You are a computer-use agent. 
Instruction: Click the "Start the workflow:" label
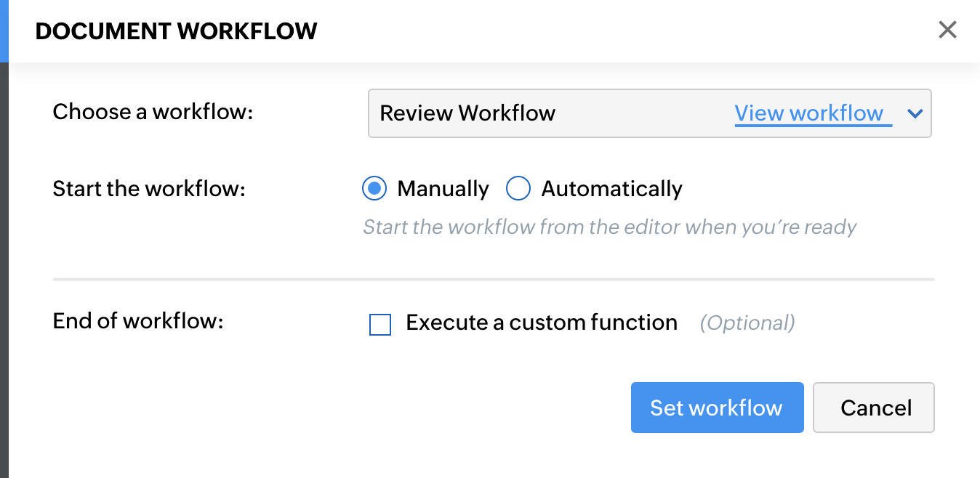149,189
